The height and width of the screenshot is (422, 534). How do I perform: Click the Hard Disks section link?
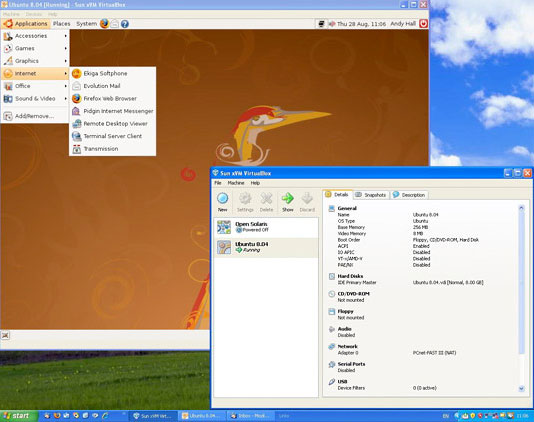[x=350, y=276]
